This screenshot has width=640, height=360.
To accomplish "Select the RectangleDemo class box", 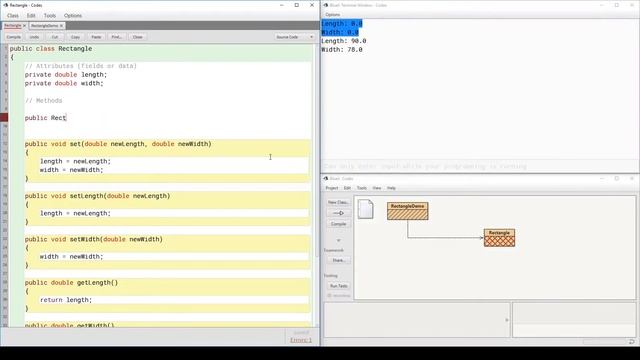I will (407, 211).
